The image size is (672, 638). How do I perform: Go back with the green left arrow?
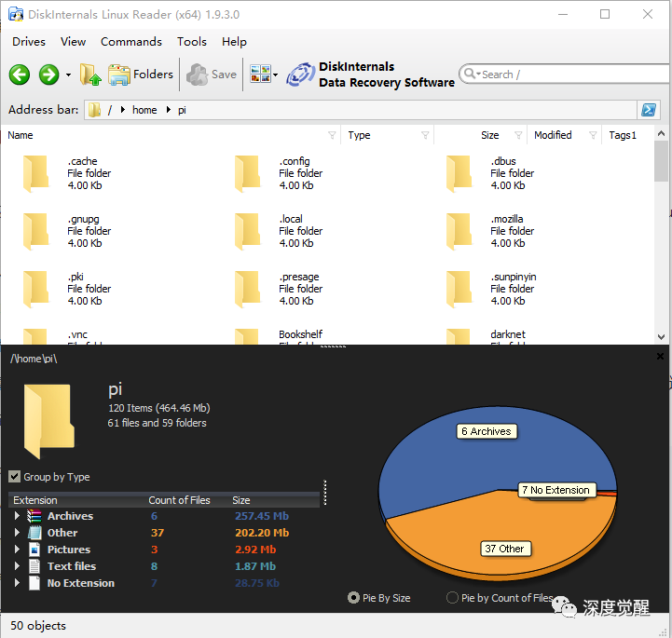pos(20,75)
